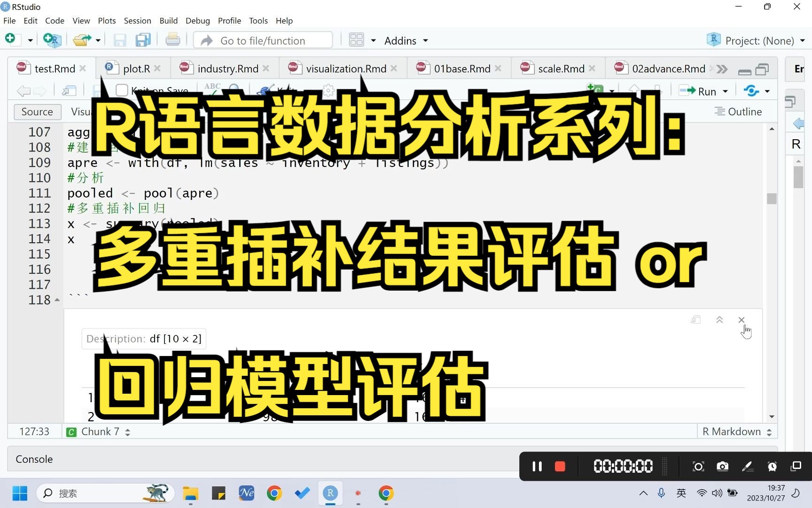This screenshot has height=508, width=812.
Task: Open the recorder annotation pen tool
Action: pos(747,466)
